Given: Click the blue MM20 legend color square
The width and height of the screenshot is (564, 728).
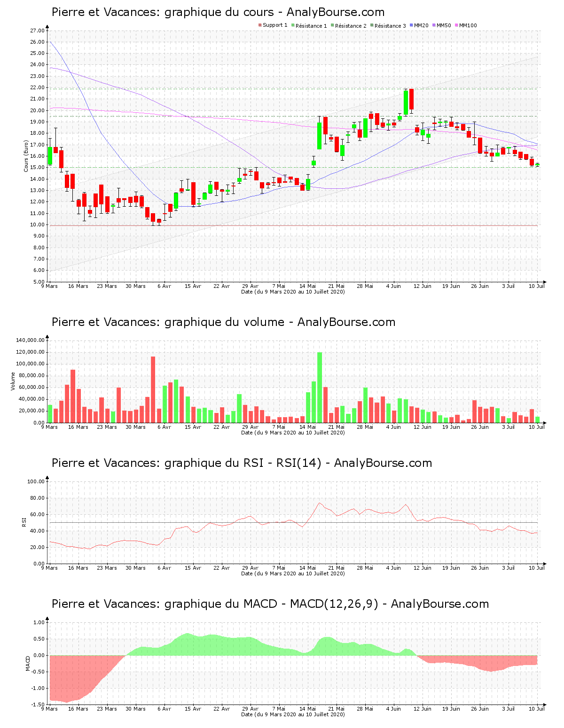Looking at the screenshot, I should click(411, 25).
